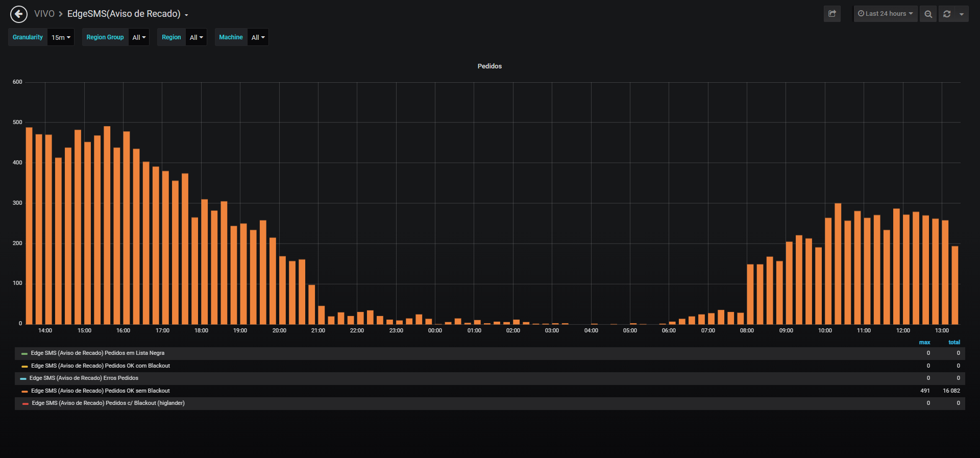Open the Region Group All dropdown

tap(139, 37)
